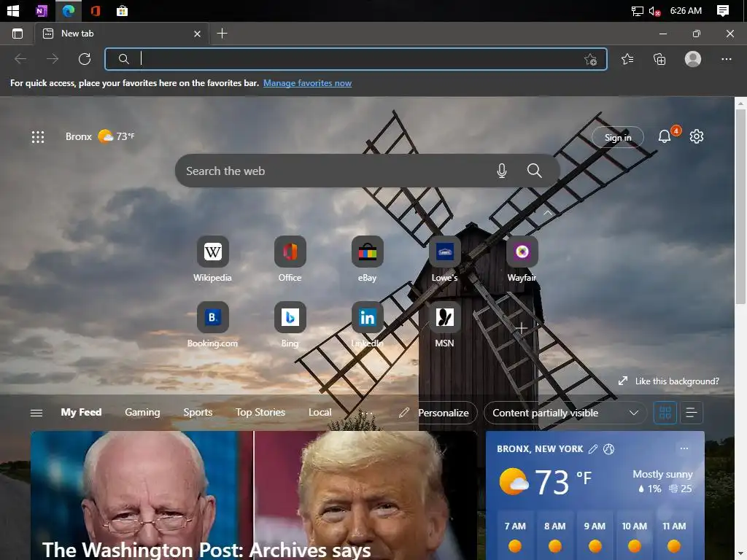Click the Sign in button
Image resolution: width=747 pixels, height=560 pixels.
pyautogui.click(x=617, y=137)
